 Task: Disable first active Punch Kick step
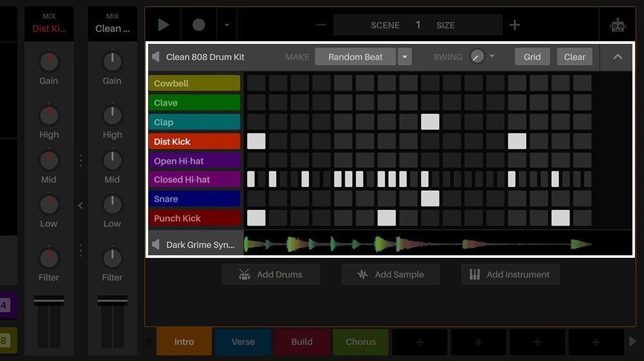(256, 218)
